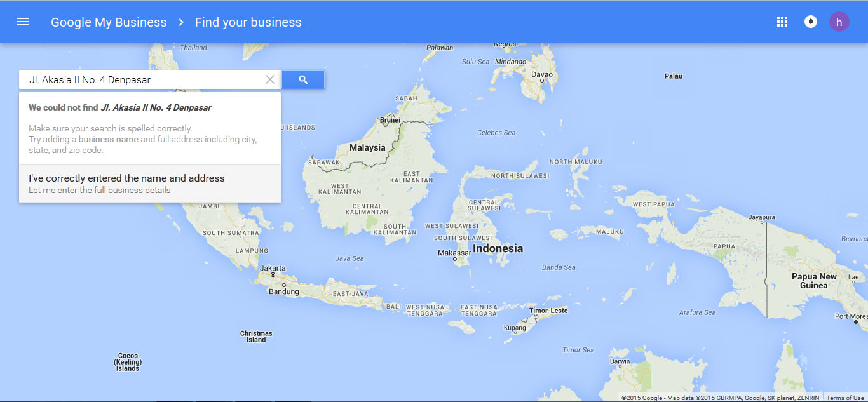This screenshot has width=868, height=402.
Task: Click the 'Timor Sea' label
Action: pyautogui.click(x=578, y=350)
